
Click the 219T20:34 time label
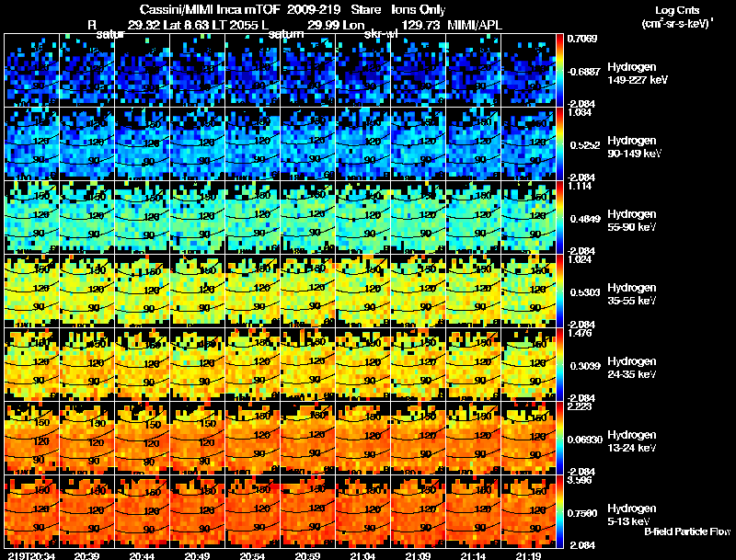coord(31,555)
